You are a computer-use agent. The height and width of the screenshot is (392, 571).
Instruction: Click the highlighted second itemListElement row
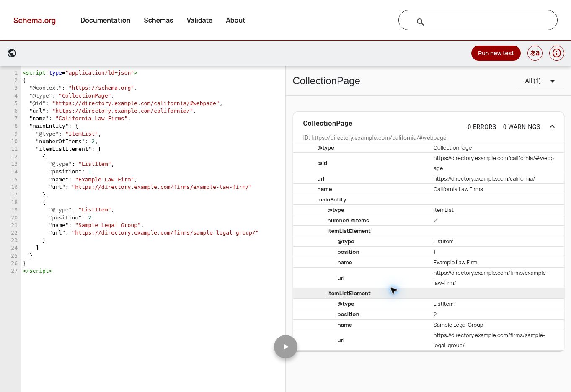point(428,293)
